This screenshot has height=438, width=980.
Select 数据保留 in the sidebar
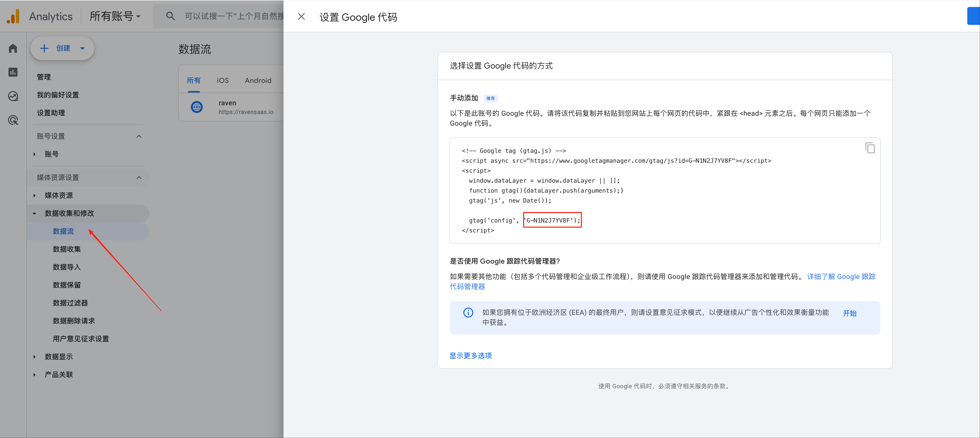[67, 285]
